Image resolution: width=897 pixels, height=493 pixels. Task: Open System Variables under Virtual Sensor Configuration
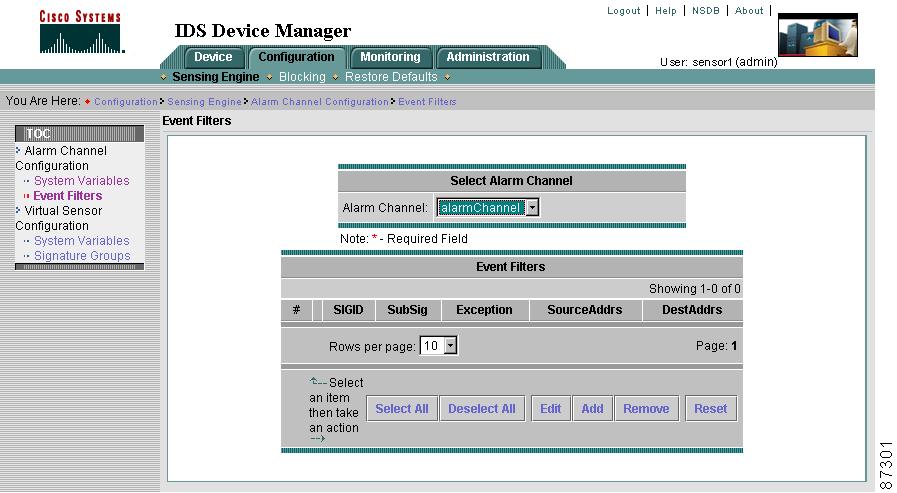click(x=82, y=241)
